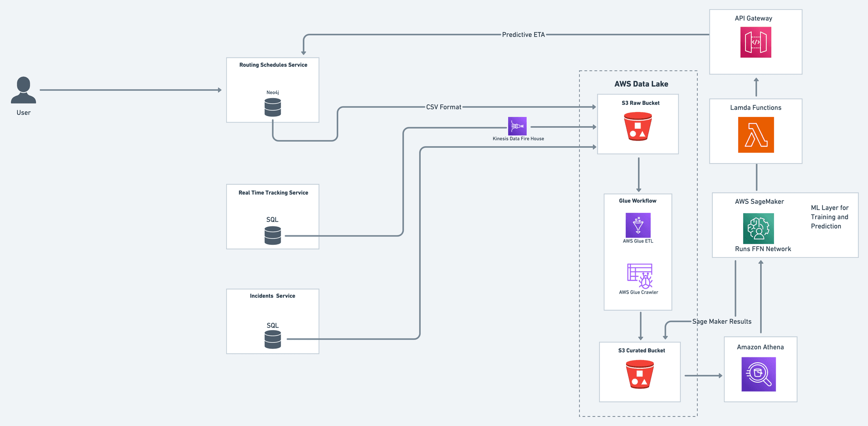The width and height of the screenshot is (868, 426).
Task: Click the AWS Glue Crawler icon
Action: (640, 276)
